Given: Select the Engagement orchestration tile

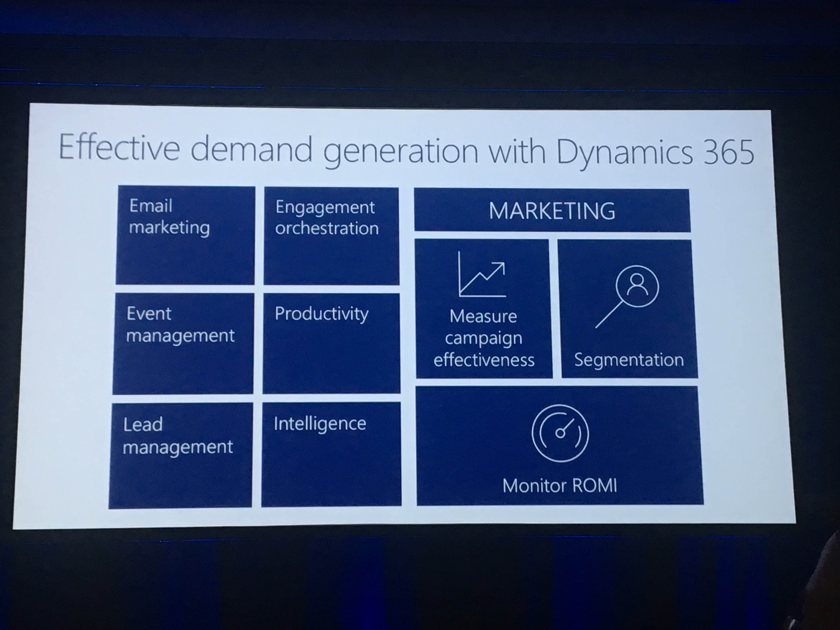Looking at the screenshot, I should (x=331, y=236).
